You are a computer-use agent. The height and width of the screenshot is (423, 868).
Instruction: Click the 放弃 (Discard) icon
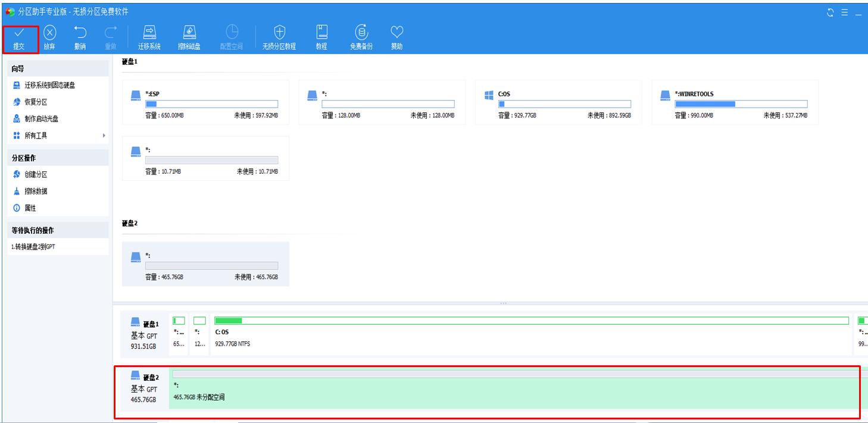click(x=49, y=33)
